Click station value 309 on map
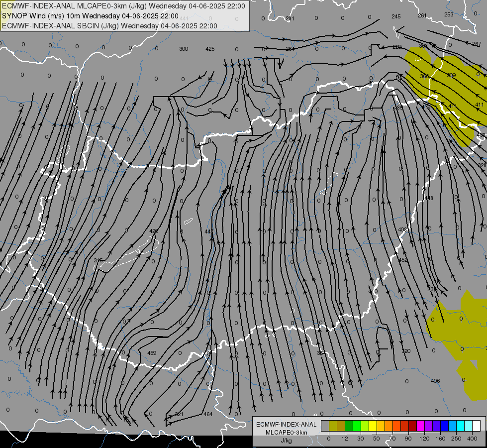487x448 pixels. [451, 75]
